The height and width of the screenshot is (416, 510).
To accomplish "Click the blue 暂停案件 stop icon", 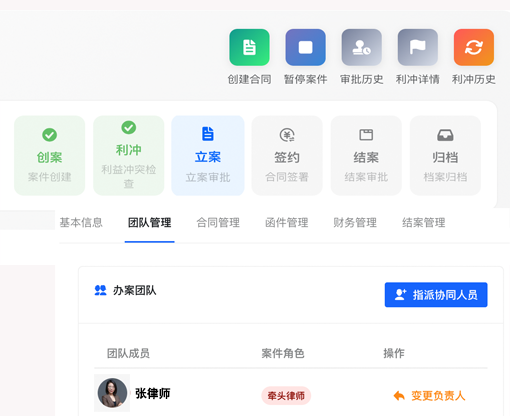I will pyautogui.click(x=305, y=47).
